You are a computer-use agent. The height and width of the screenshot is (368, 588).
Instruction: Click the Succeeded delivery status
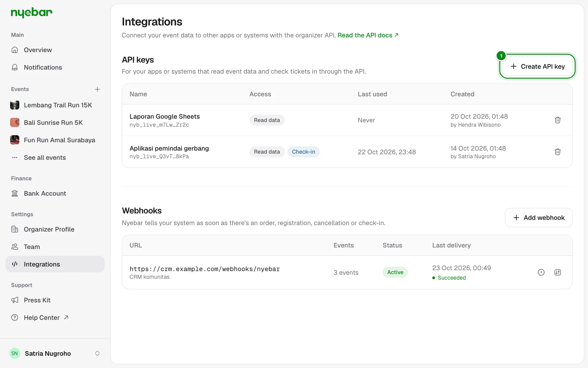(x=449, y=278)
